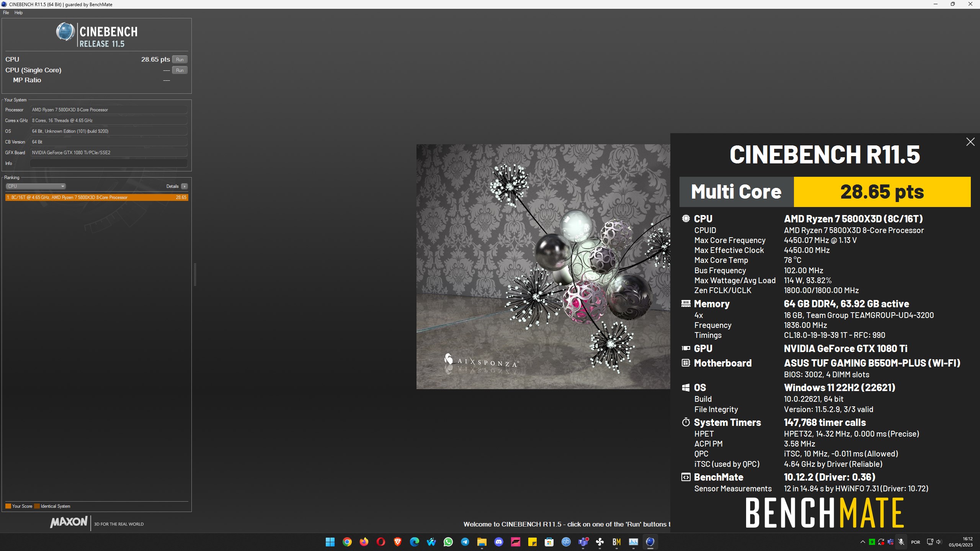Expand ranking Details arrow button
Screen dimensions: 980x551
click(185, 186)
